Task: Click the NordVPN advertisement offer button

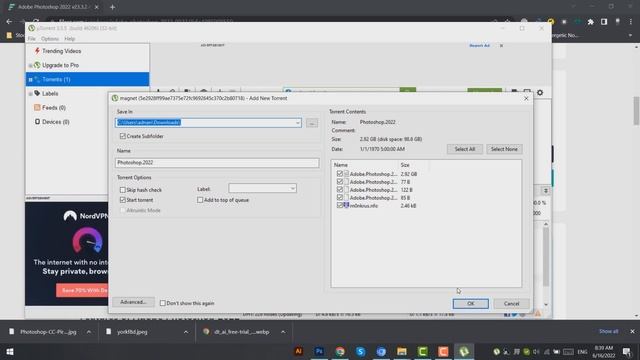Action: click(x=83, y=290)
